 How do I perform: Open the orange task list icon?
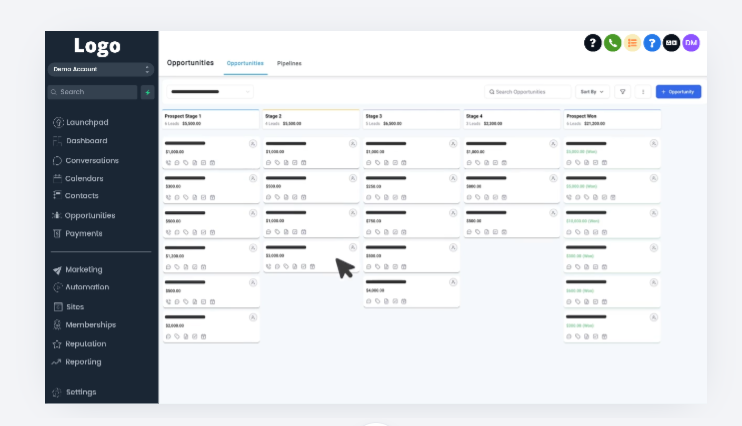632,43
